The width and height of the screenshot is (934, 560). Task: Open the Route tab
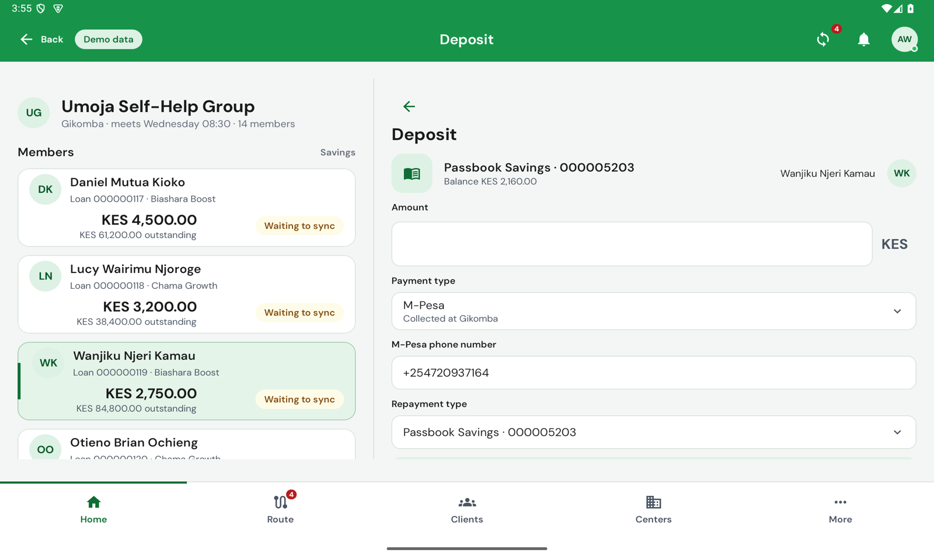tap(280, 509)
